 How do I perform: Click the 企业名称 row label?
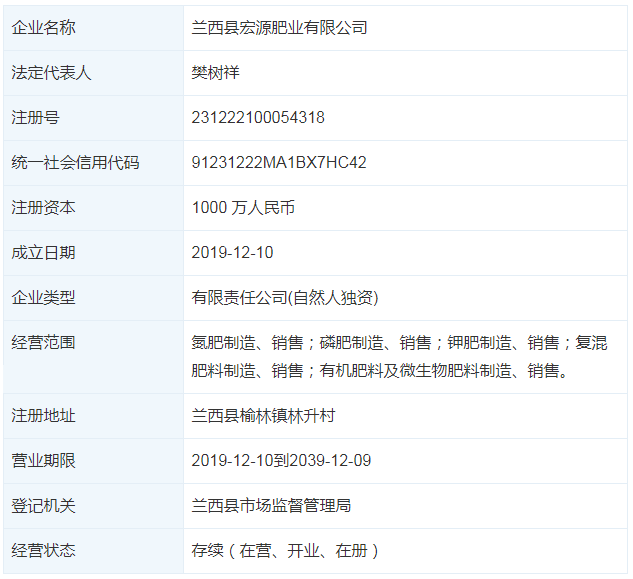pyautogui.click(x=43, y=28)
